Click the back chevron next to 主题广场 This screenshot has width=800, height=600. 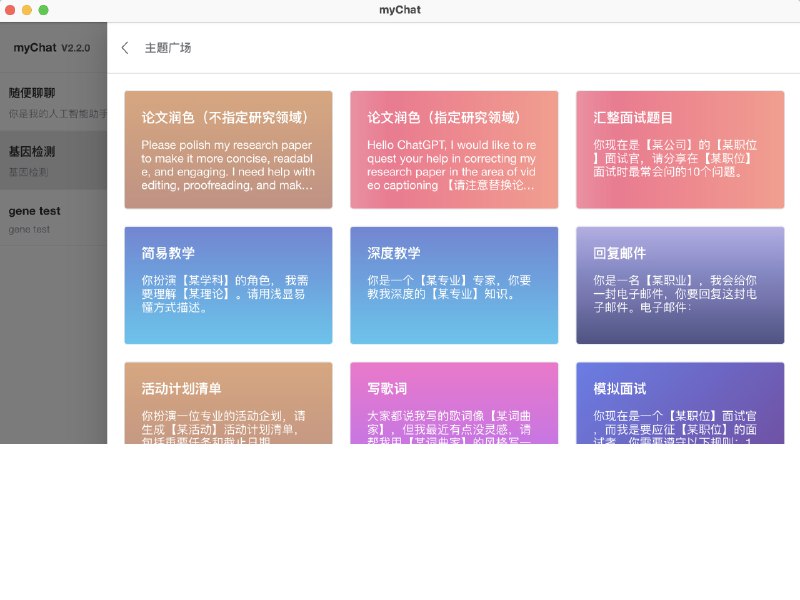(124, 47)
